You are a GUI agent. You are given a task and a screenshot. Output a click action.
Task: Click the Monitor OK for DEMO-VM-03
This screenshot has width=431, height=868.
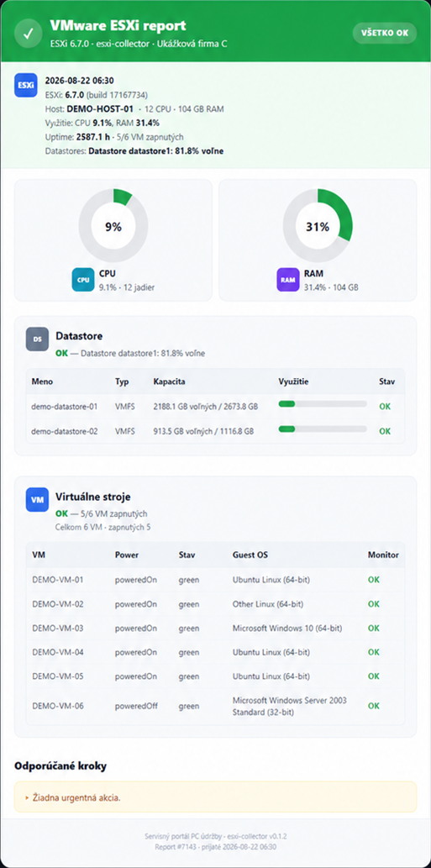click(x=374, y=629)
